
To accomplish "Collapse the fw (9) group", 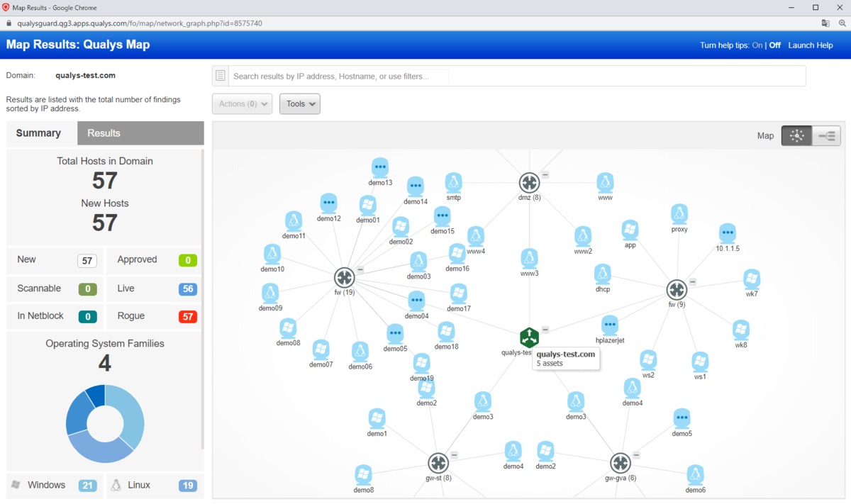I will click(x=693, y=281).
